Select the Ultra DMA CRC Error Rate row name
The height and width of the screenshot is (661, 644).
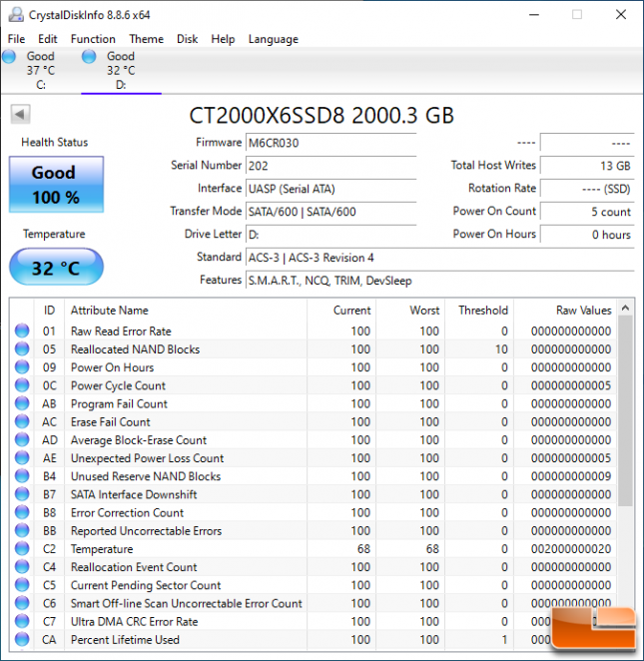134,621
